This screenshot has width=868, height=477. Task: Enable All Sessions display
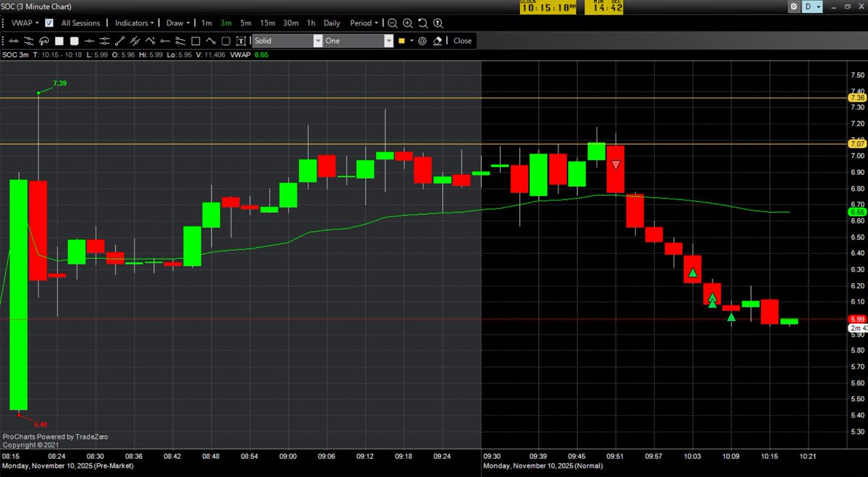coord(81,23)
